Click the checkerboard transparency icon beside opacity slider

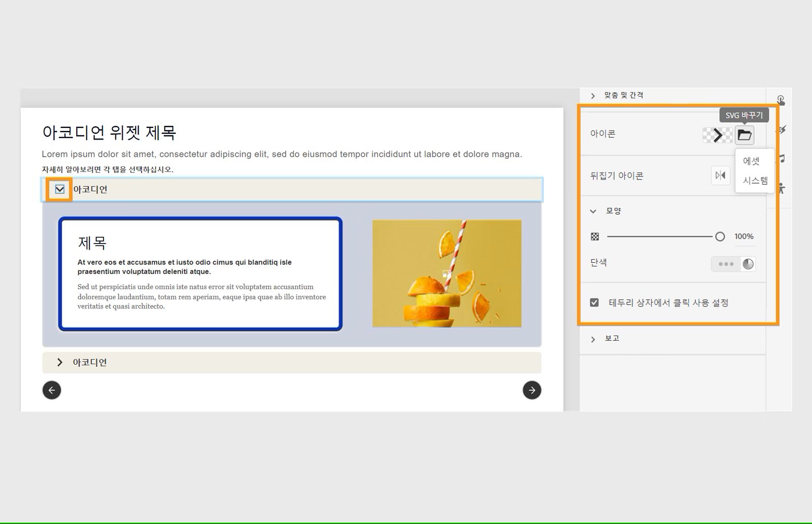[x=594, y=236]
